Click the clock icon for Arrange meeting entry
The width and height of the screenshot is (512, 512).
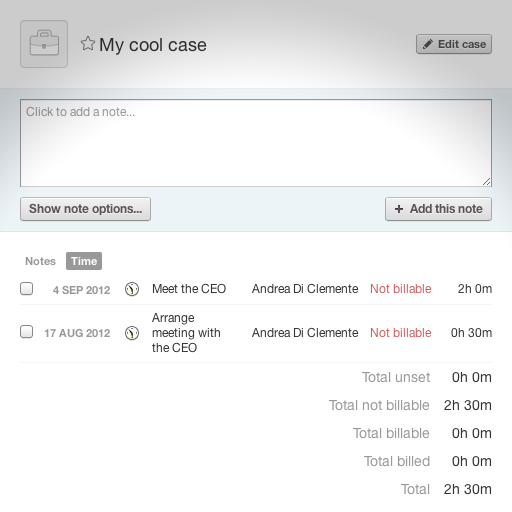coord(132,333)
